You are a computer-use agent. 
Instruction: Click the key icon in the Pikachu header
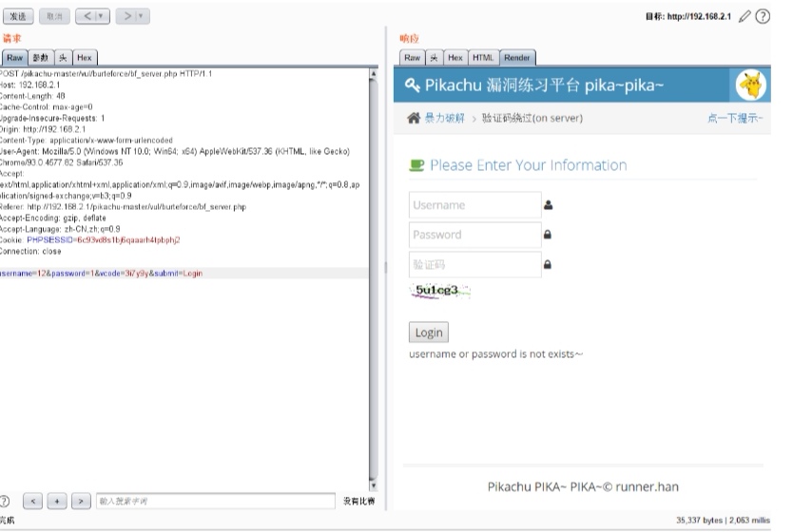click(412, 85)
